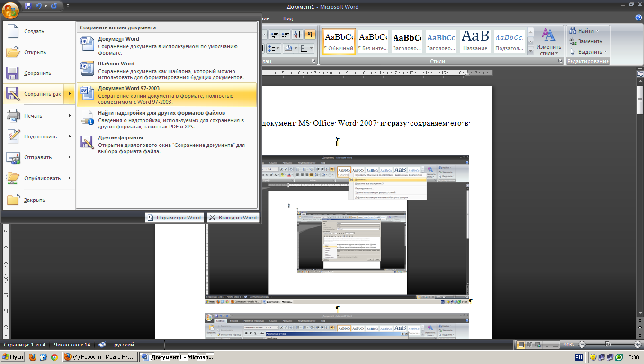Switch to the Вид ribbon tab
This screenshot has width=644, height=364.
[288, 18]
